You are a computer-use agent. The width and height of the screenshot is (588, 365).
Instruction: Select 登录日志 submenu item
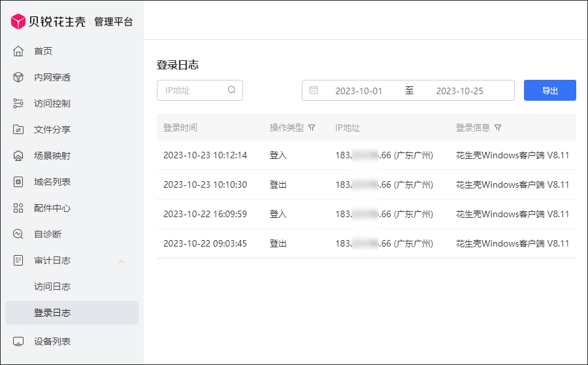52,313
